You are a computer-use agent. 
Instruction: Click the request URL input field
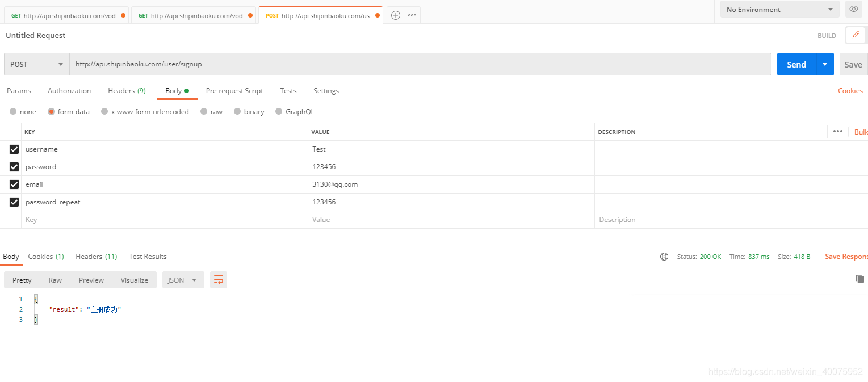tap(420, 64)
